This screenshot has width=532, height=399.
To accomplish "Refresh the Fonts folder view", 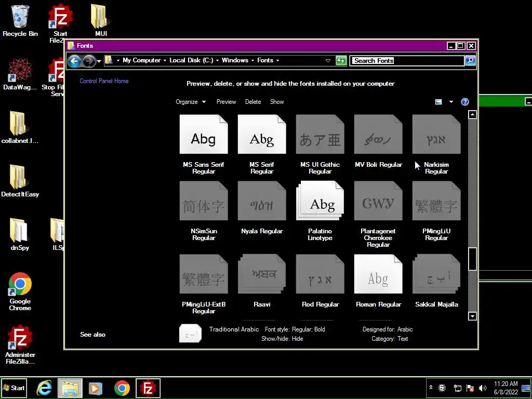I will tap(341, 61).
